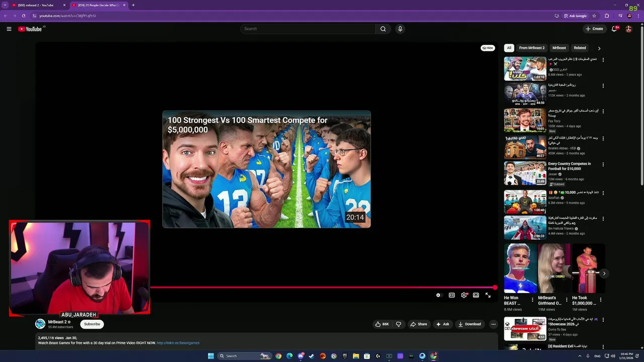Open options for the 1:03:10 video
The width and height of the screenshot is (644, 362).
tap(603, 60)
